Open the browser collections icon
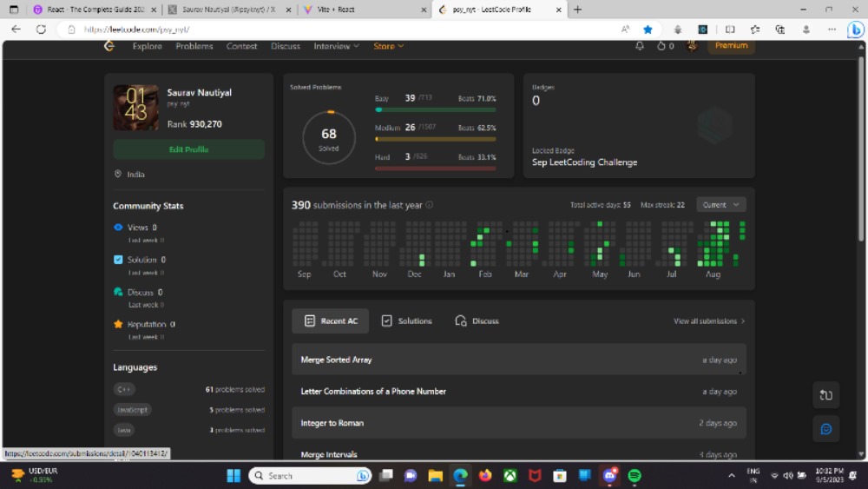The image size is (868, 489). point(780,30)
